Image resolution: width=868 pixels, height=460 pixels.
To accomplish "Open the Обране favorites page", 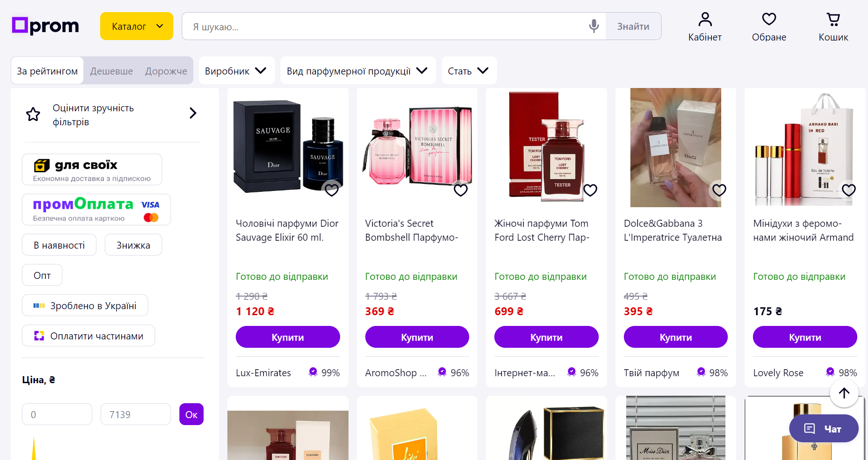I will 769,26.
